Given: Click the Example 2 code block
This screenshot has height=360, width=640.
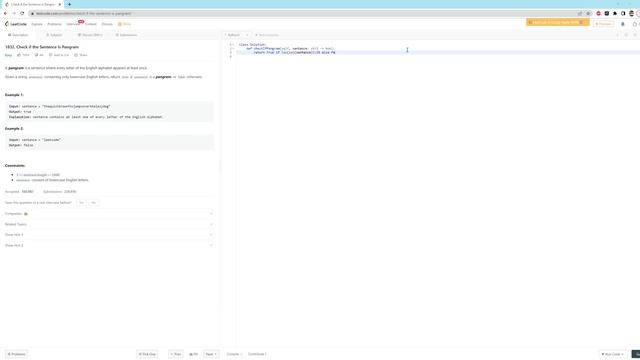Looking at the screenshot, I should point(109,142).
